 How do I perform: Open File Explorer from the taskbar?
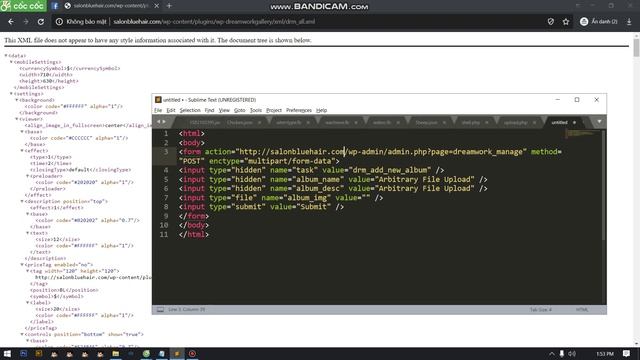[x=116, y=354]
